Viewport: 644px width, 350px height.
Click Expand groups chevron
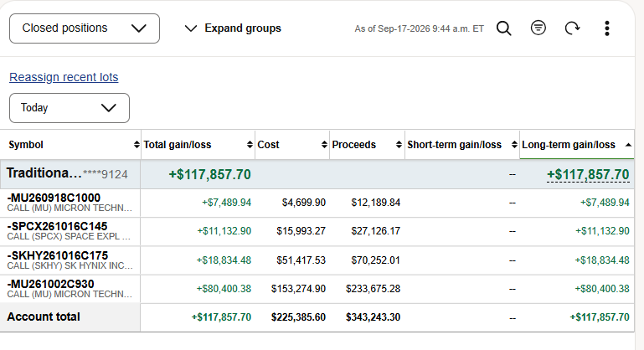click(191, 28)
